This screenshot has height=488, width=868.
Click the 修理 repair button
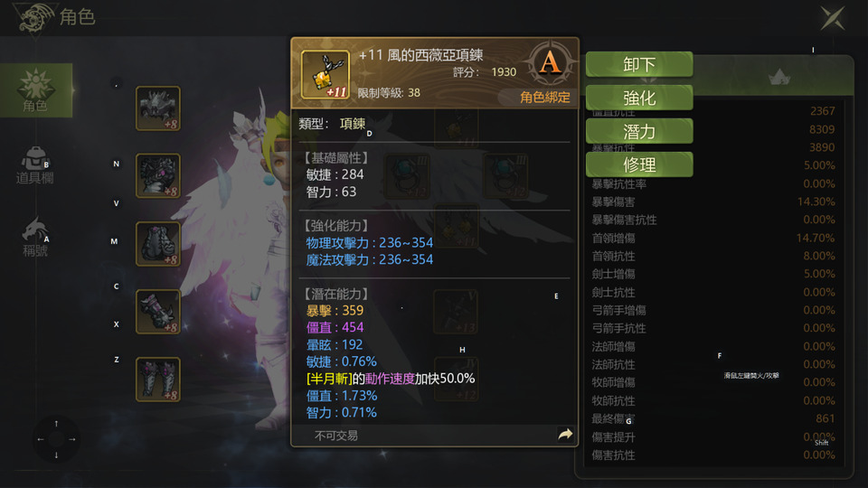tap(639, 164)
